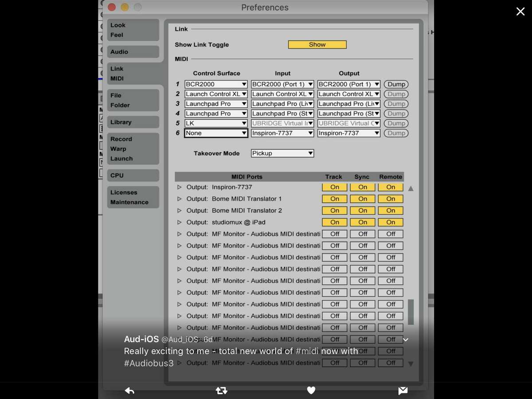Tap the retweet icon under the tweet

(221, 391)
